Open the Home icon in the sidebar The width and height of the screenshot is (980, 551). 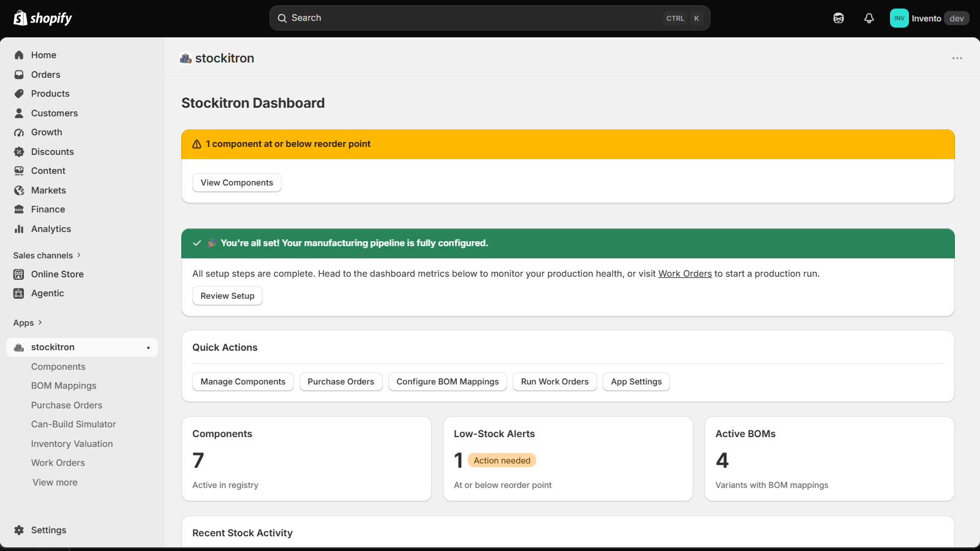point(19,55)
